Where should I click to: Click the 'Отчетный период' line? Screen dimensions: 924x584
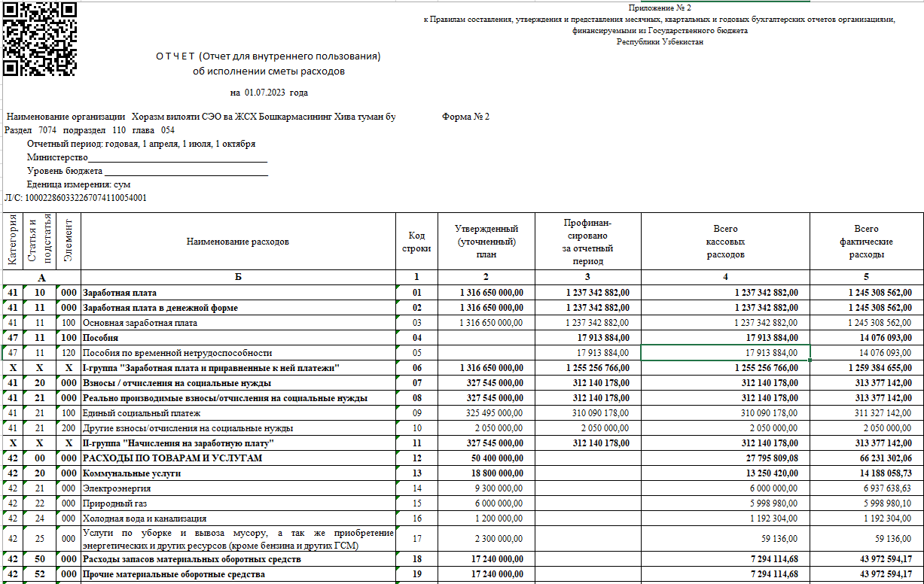(141, 144)
